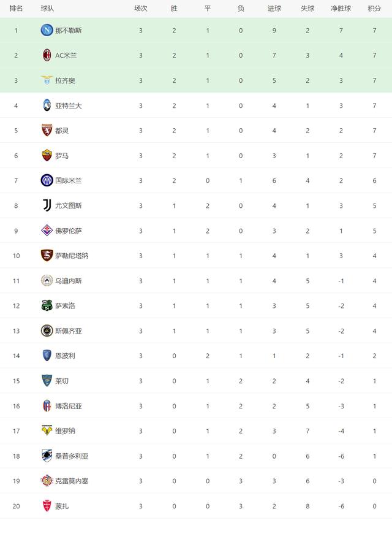Click the Fiorentina purple crest
This screenshot has height=539, width=392.
47,231
